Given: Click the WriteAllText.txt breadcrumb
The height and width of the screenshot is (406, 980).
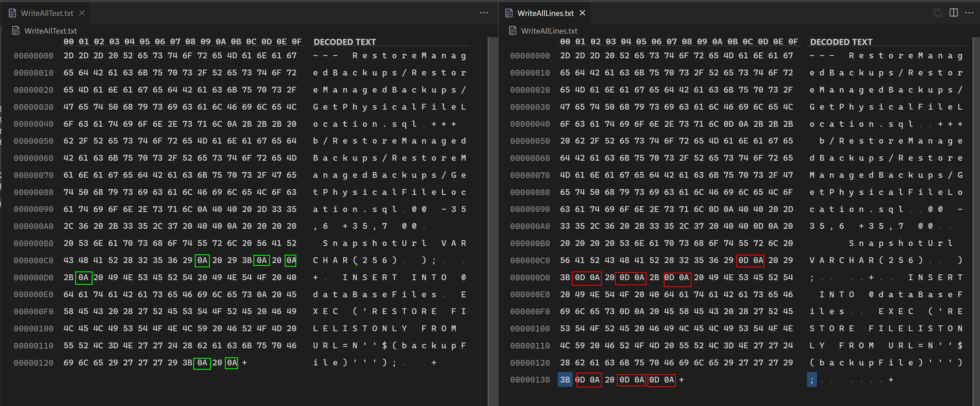Looking at the screenshot, I should point(50,31).
